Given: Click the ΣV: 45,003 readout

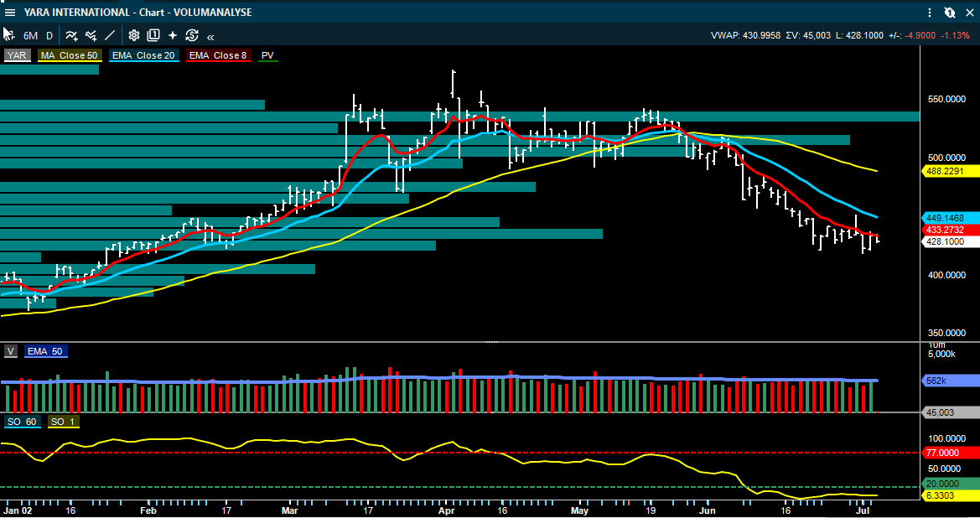Looking at the screenshot, I should pos(808,35).
